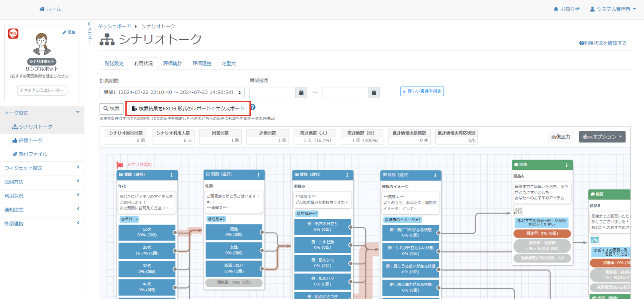The image size is (644, 299).
Task: Open kebab menu on お悩み question node
Action: pos(347,175)
